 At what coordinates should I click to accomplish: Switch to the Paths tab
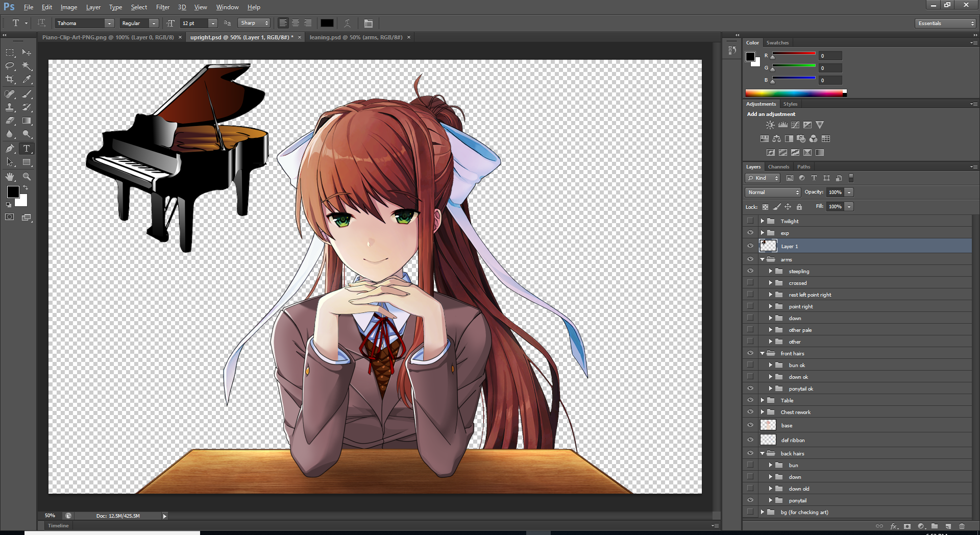click(804, 167)
